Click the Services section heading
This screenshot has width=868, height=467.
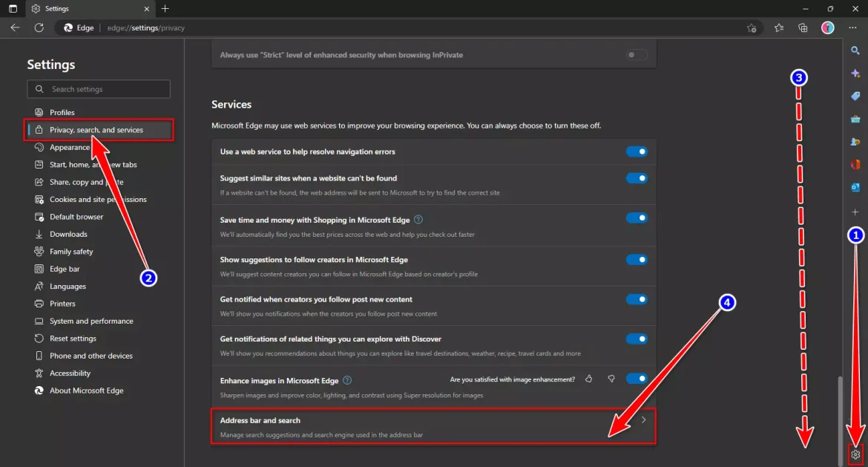pyautogui.click(x=231, y=104)
